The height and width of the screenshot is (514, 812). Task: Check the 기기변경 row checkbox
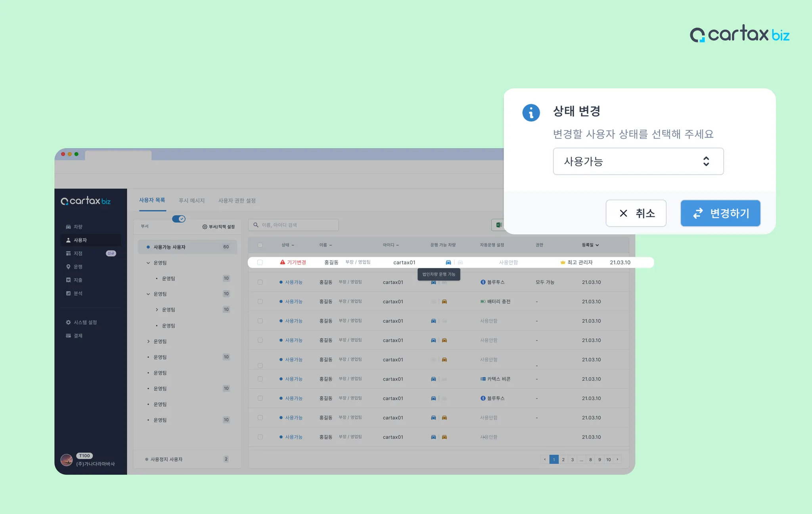260,262
